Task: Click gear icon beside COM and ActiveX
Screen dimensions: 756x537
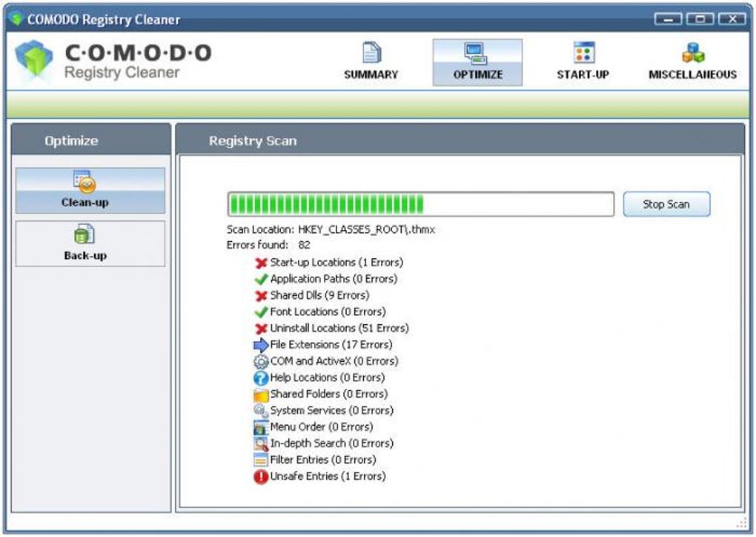Action: 261,361
